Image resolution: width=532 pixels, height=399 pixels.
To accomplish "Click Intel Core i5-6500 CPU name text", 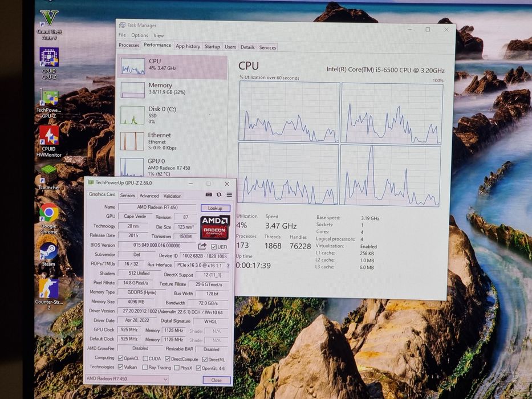I will pos(385,70).
